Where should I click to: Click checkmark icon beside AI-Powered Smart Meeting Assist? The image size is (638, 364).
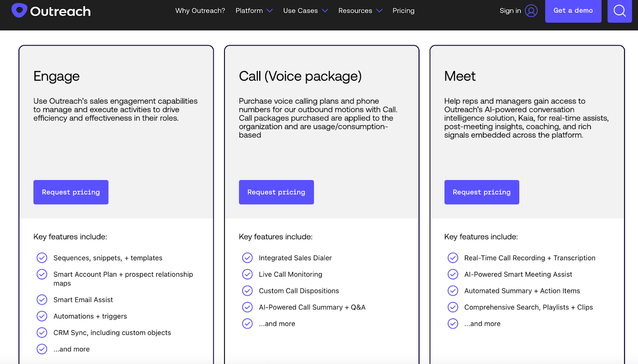[453, 274]
